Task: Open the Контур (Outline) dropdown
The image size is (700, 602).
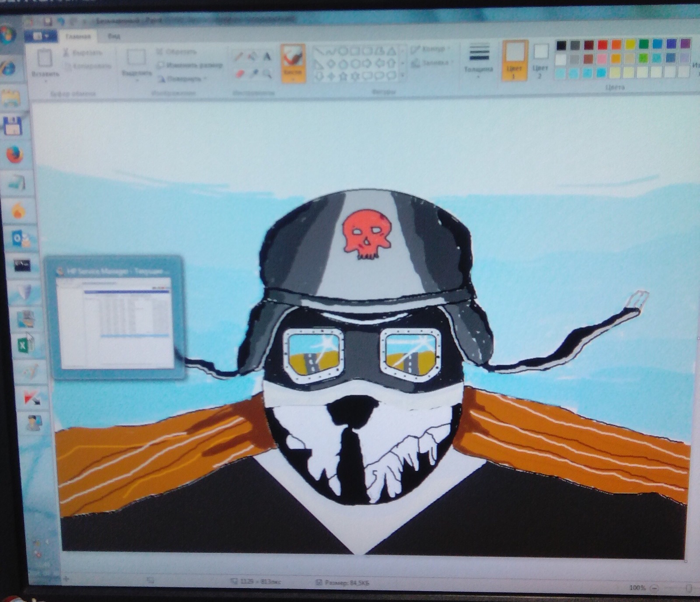Action: pyautogui.click(x=431, y=49)
